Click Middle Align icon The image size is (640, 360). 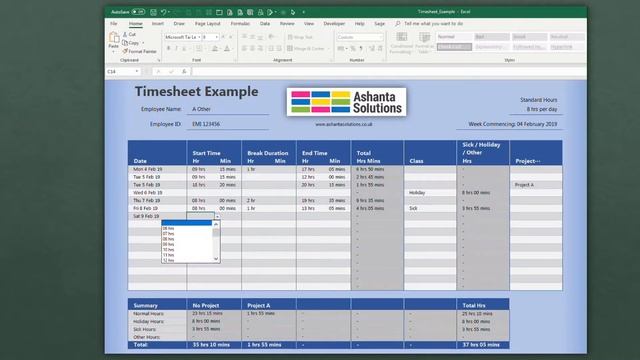pos(252,37)
